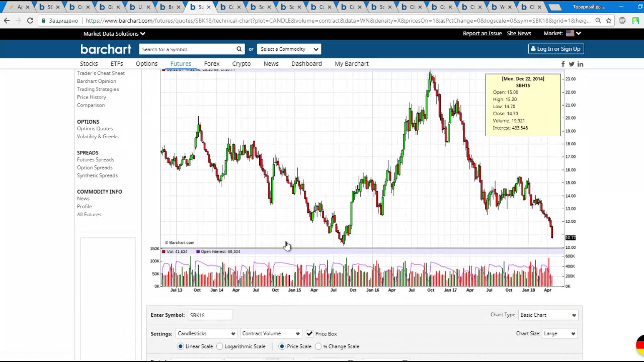Toggle the Price Box checkbox
Image resolution: width=644 pixels, height=362 pixels.
point(309,334)
